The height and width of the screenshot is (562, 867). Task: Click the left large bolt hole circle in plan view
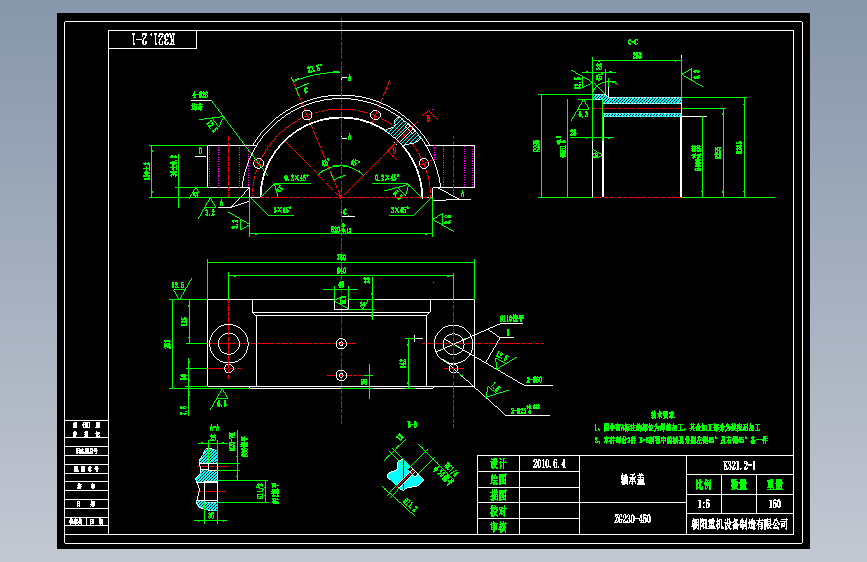click(x=229, y=344)
